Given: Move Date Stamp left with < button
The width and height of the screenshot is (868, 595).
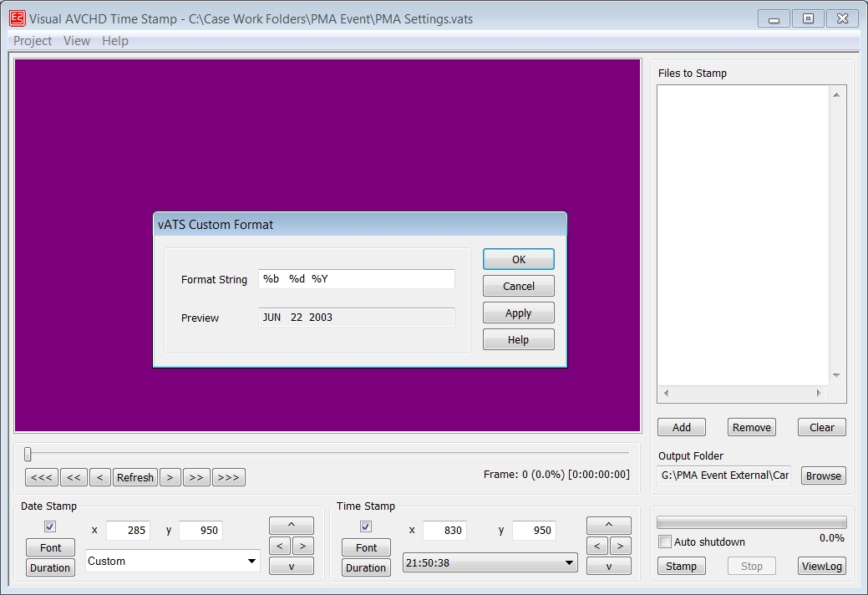Looking at the screenshot, I should click(280, 546).
